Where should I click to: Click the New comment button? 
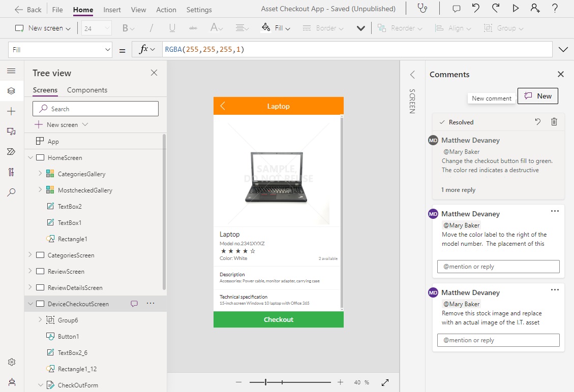tap(537, 96)
